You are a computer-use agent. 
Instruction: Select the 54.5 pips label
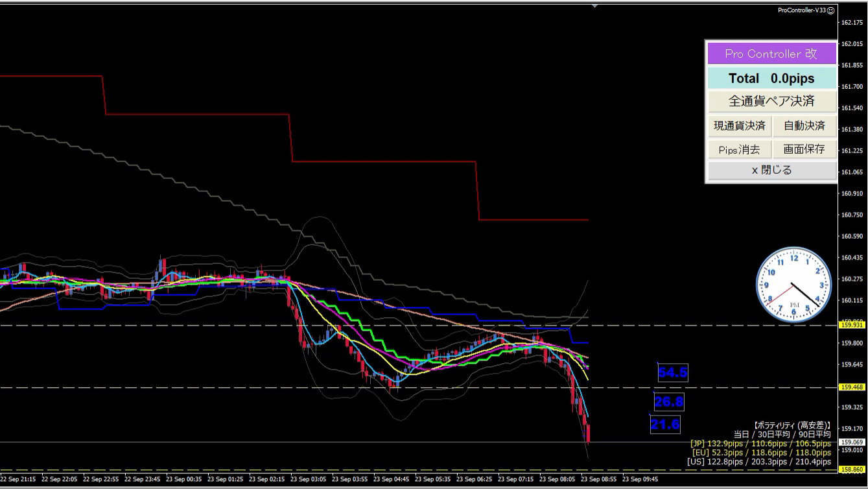coord(672,373)
